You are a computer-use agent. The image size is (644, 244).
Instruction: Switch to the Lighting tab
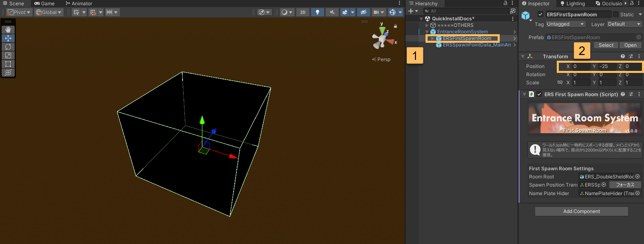572,4
